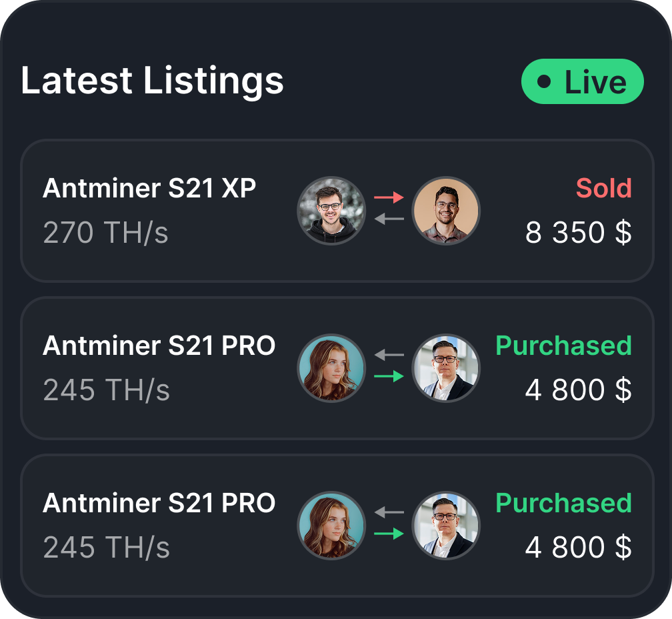Click the suited man's avatar in the last listing
Image resolution: width=672 pixels, height=619 pixels.
(x=445, y=526)
